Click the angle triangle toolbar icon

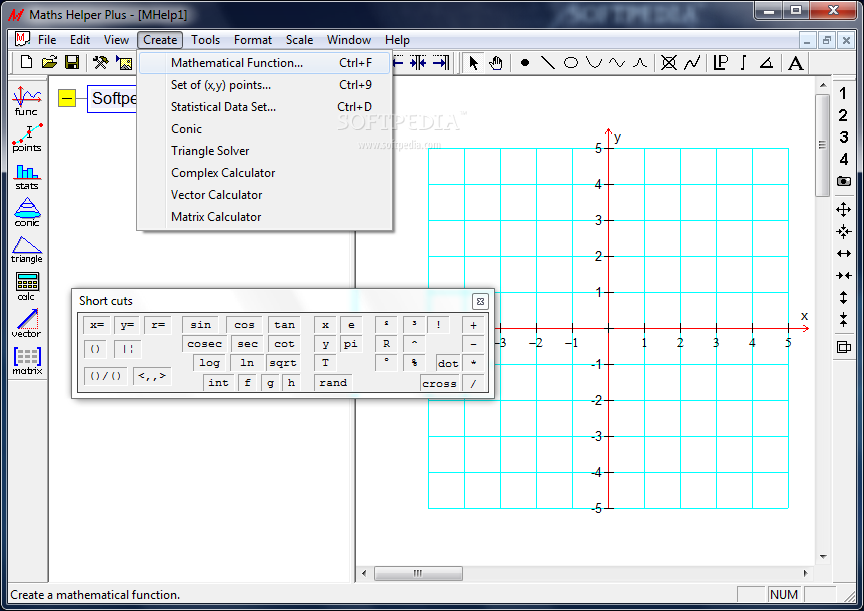point(766,63)
